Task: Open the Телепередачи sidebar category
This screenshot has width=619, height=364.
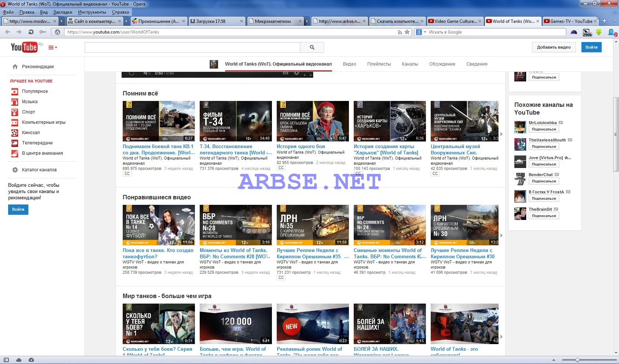Action: click(37, 143)
